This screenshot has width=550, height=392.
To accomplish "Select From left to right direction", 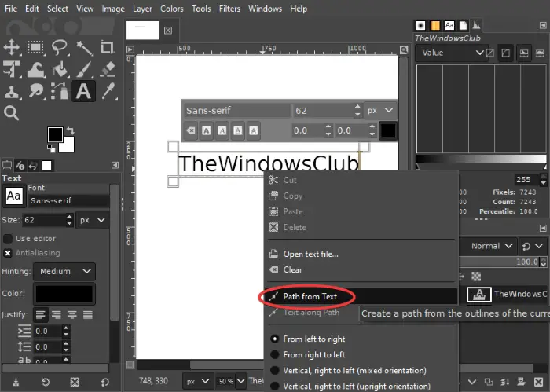I will (x=314, y=339).
